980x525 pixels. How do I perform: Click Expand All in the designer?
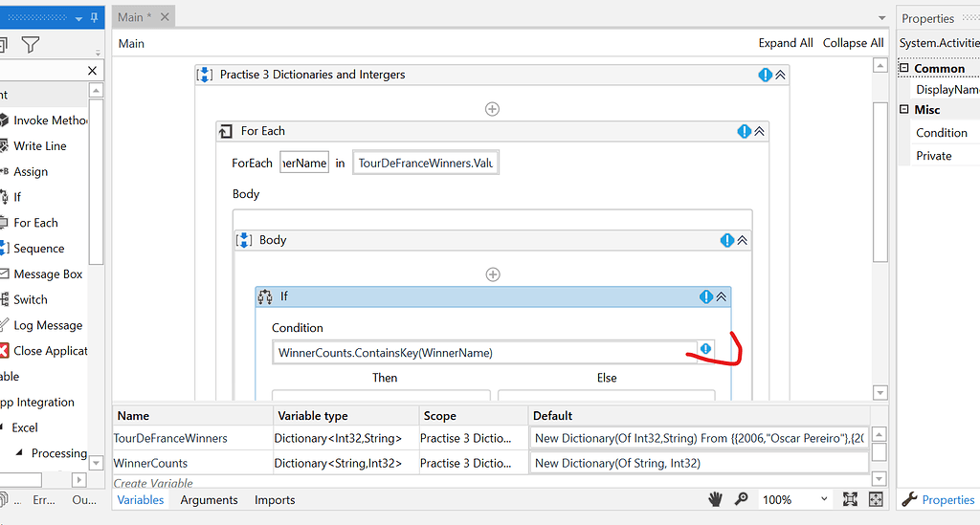point(785,43)
